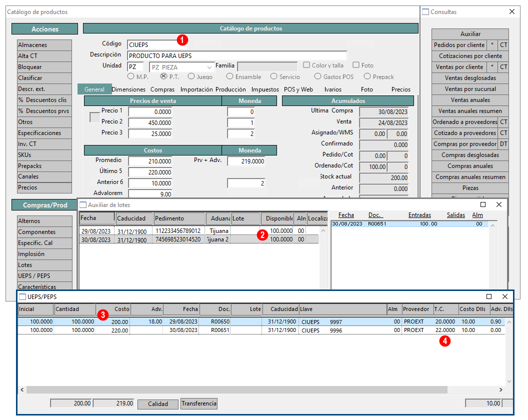The height and width of the screenshot is (420, 528).
Task: Select the M.P. radio button
Action: (x=130, y=76)
